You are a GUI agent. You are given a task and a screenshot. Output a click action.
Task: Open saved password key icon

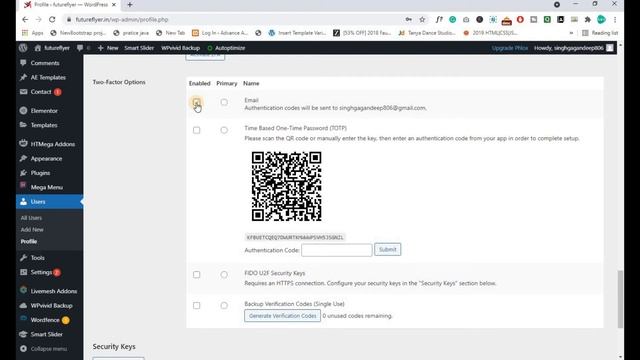[x=409, y=20]
